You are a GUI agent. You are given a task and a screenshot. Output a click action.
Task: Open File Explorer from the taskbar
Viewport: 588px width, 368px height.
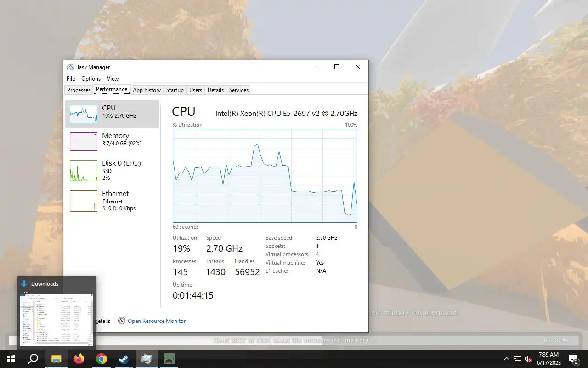coord(56,359)
